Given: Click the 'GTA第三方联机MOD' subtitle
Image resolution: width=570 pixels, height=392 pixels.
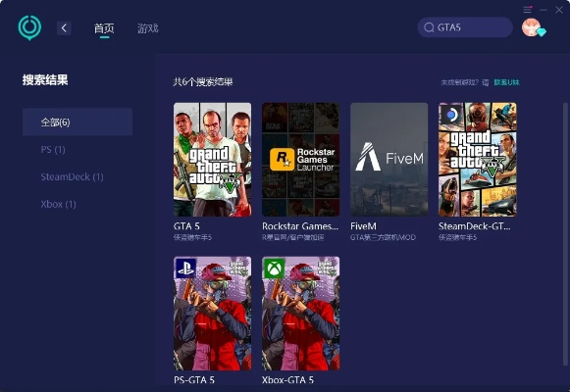Looking at the screenshot, I should click(x=383, y=237).
